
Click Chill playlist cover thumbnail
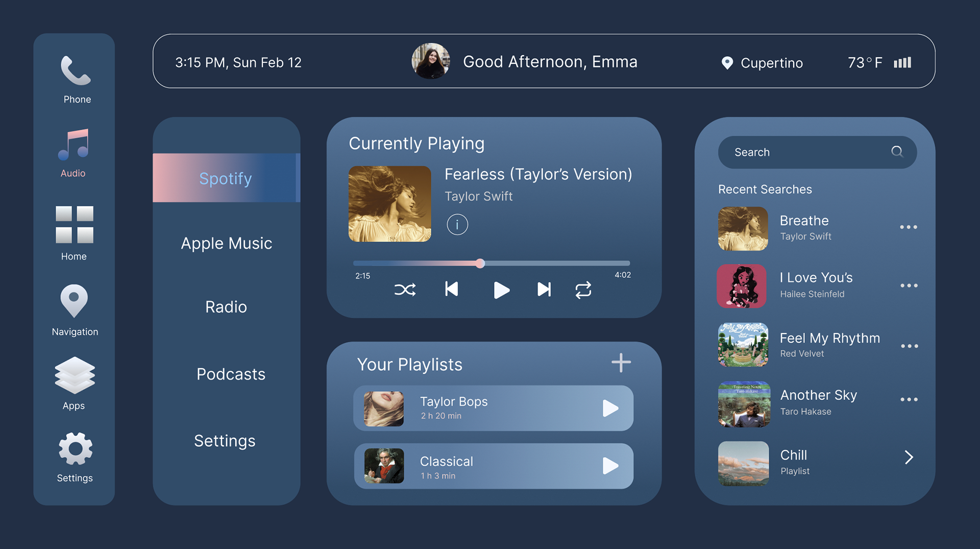point(744,463)
